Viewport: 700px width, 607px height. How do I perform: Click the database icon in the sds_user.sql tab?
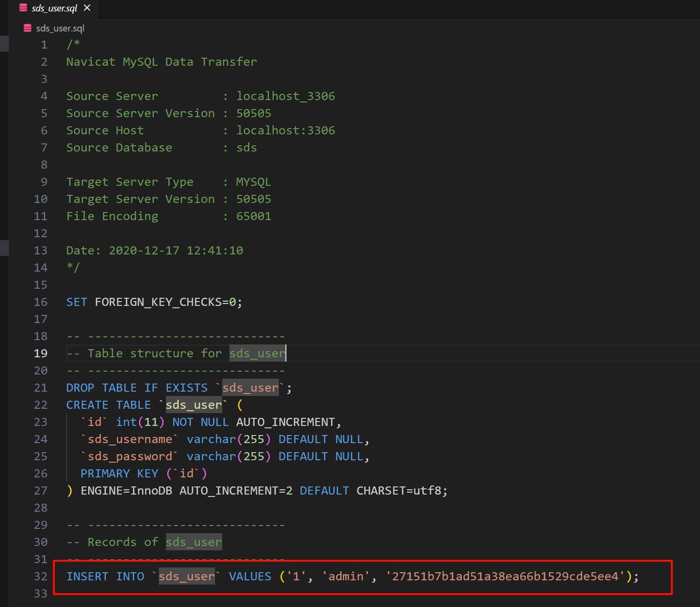pos(23,8)
